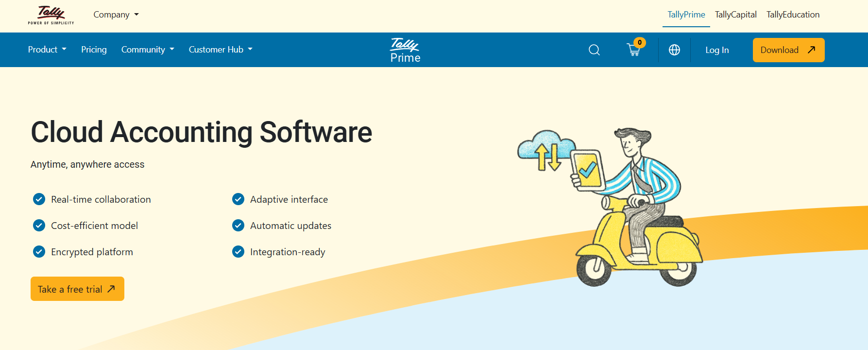Click the Download button

click(x=788, y=50)
